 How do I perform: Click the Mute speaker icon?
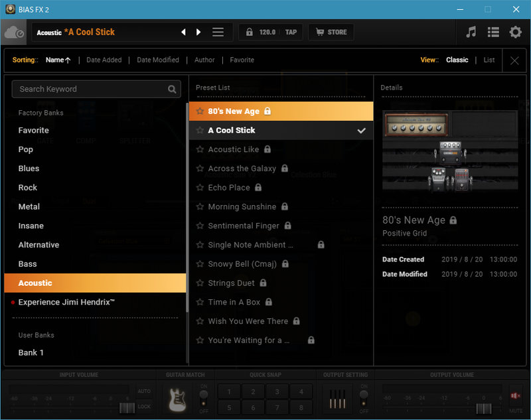516,395
